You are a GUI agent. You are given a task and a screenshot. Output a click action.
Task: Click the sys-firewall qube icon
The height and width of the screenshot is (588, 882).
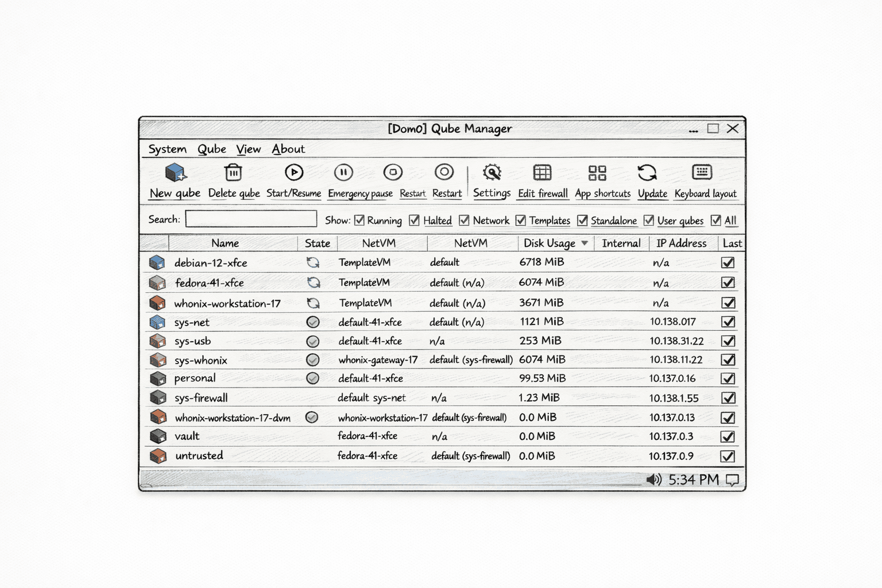[x=157, y=397]
